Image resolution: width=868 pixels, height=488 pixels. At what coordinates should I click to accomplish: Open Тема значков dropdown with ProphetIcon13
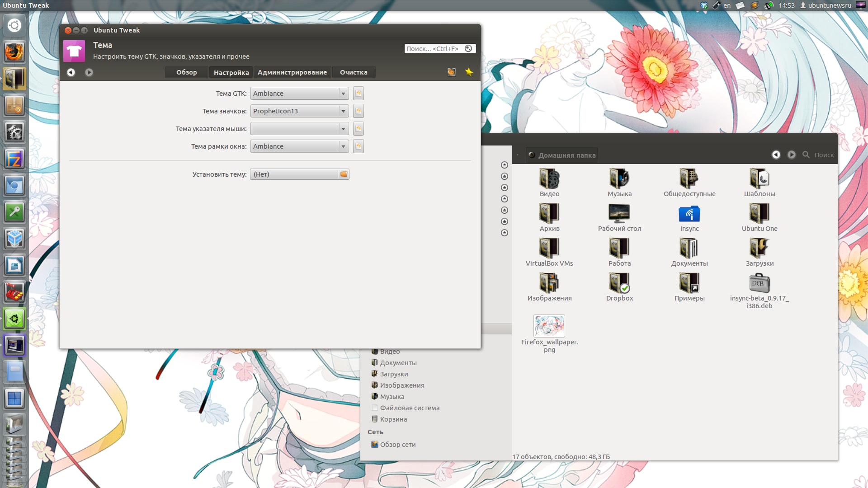click(299, 111)
